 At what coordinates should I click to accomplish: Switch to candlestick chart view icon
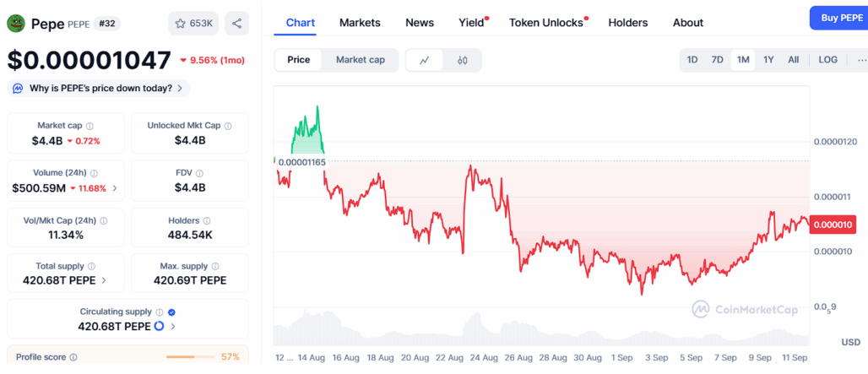463,60
